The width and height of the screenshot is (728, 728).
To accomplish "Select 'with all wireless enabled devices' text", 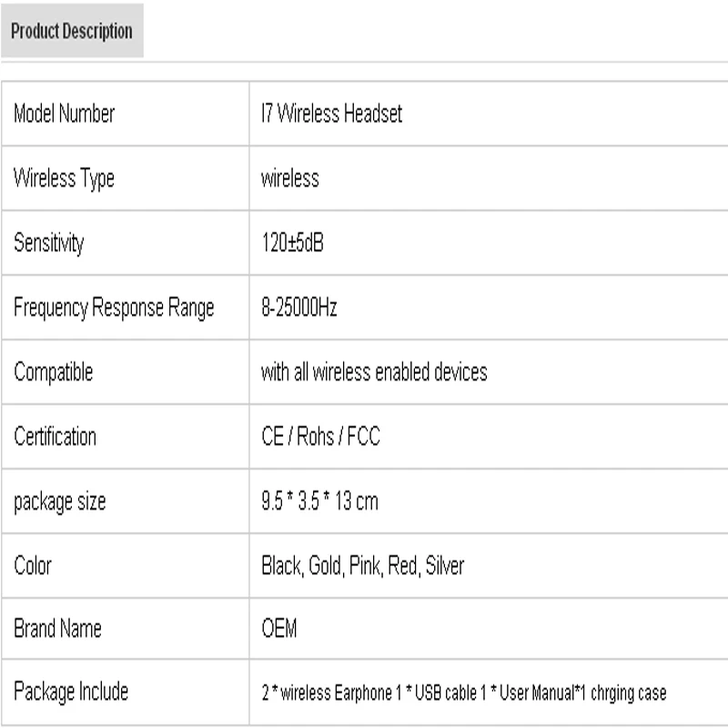I will (374, 372).
